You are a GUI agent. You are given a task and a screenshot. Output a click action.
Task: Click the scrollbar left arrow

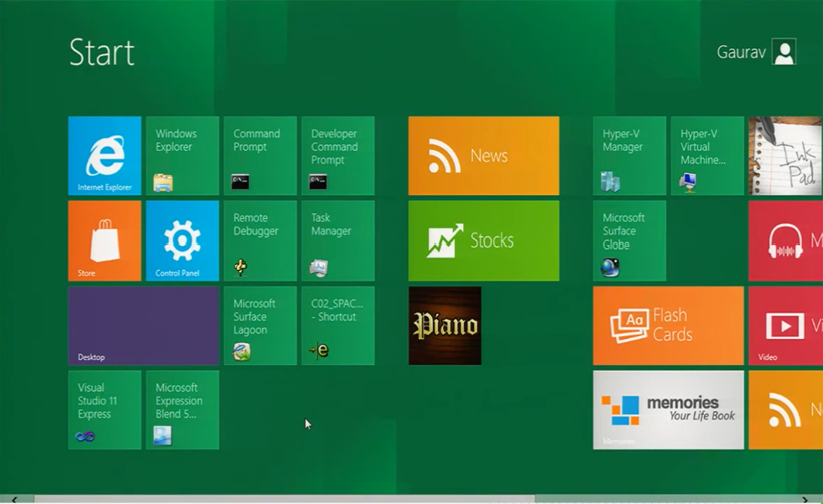click(x=14, y=499)
